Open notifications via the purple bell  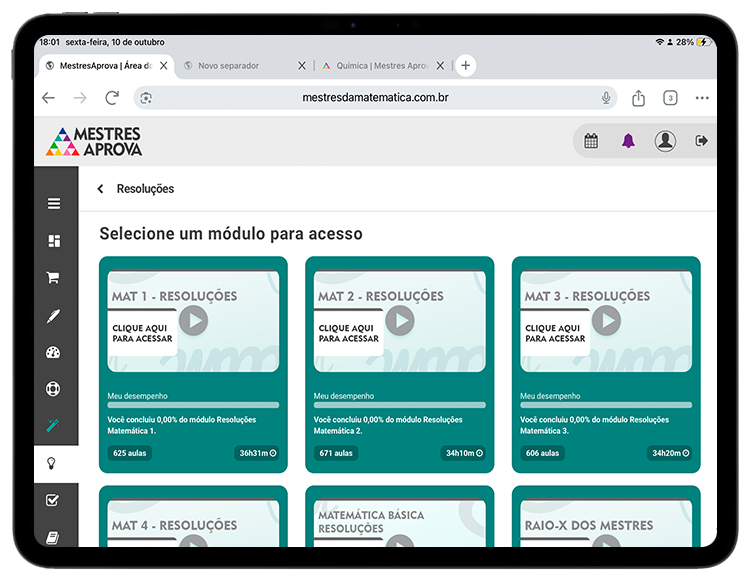point(628,141)
